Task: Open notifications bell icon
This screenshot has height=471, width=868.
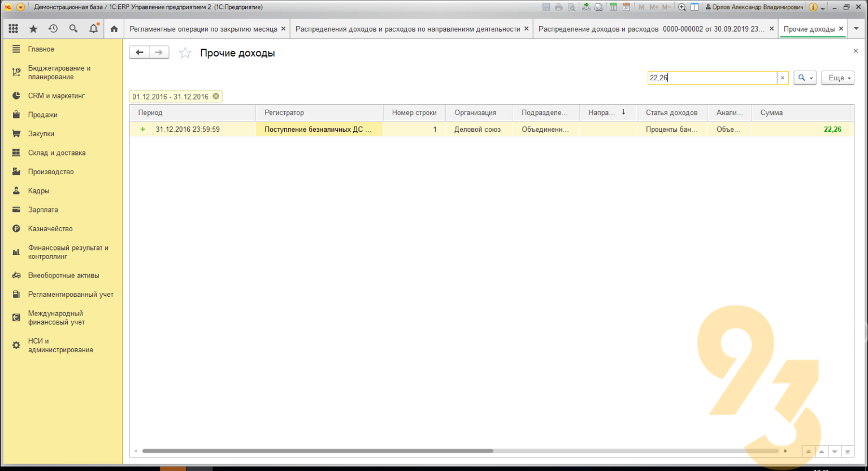Action: 94,29
